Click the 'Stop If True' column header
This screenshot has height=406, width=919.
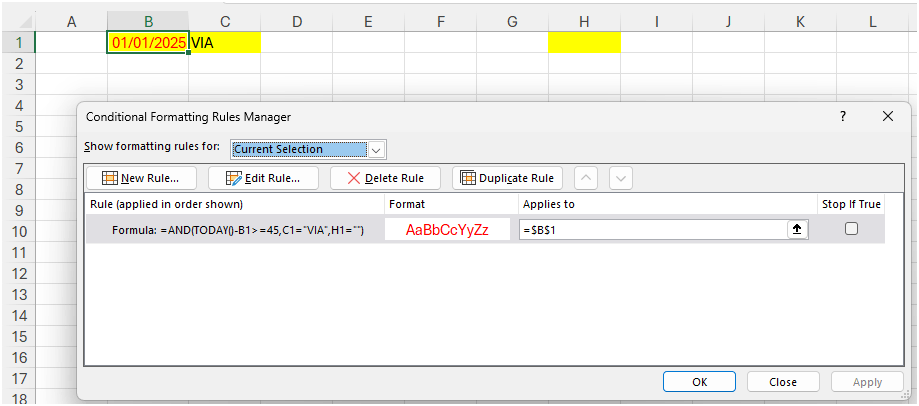point(851,204)
